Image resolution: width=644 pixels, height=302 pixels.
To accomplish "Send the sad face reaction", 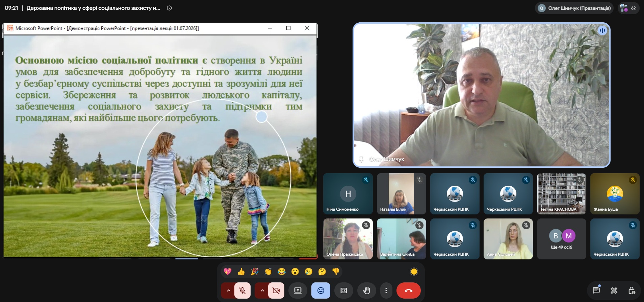I will pyautogui.click(x=309, y=272).
